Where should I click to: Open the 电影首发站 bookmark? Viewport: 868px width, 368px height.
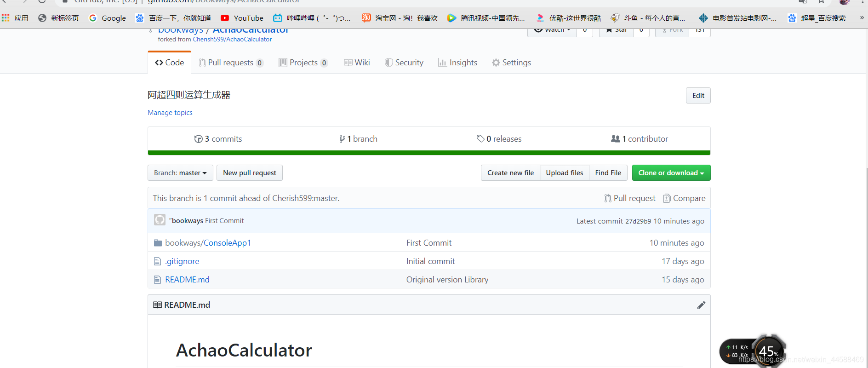(737, 18)
